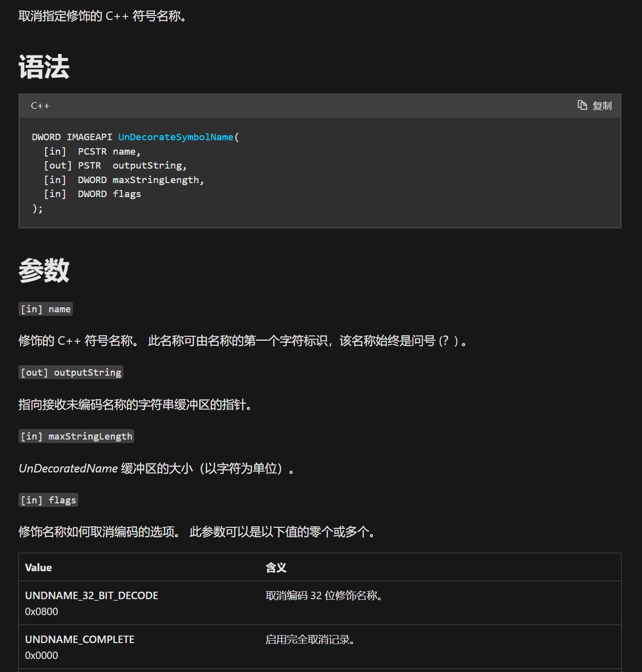This screenshot has height=672, width=642.
Task: Click the PCSTR name line in code
Action: [x=109, y=152]
